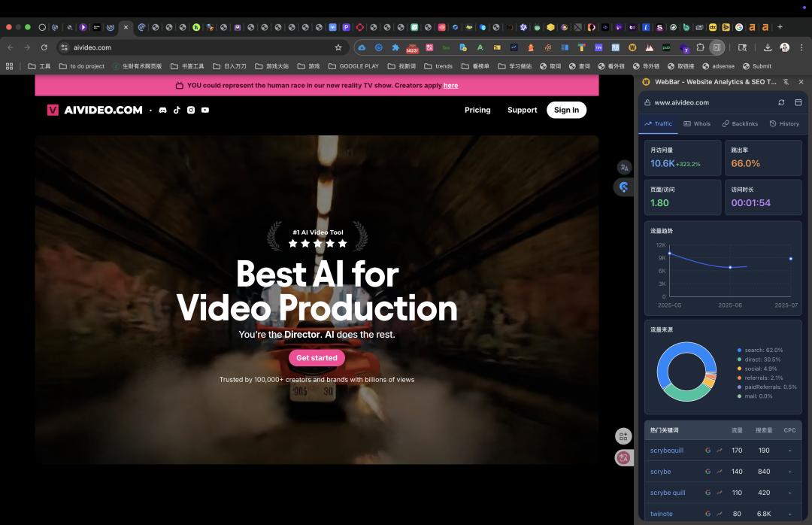Image resolution: width=812 pixels, height=525 pixels.
Task: Bookmark this page with the star icon
Action: click(x=338, y=47)
